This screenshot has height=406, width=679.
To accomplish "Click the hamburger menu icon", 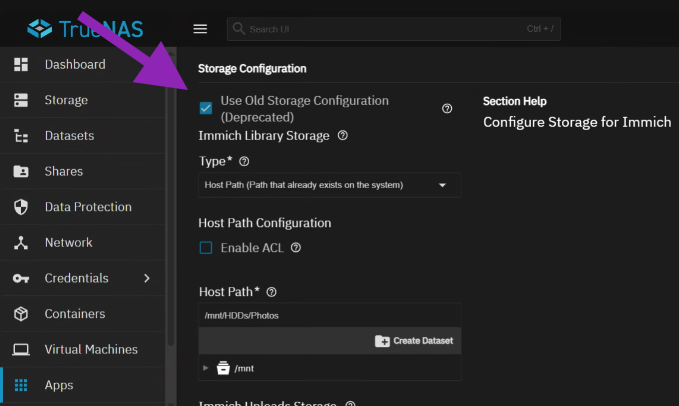I will 200,29.
